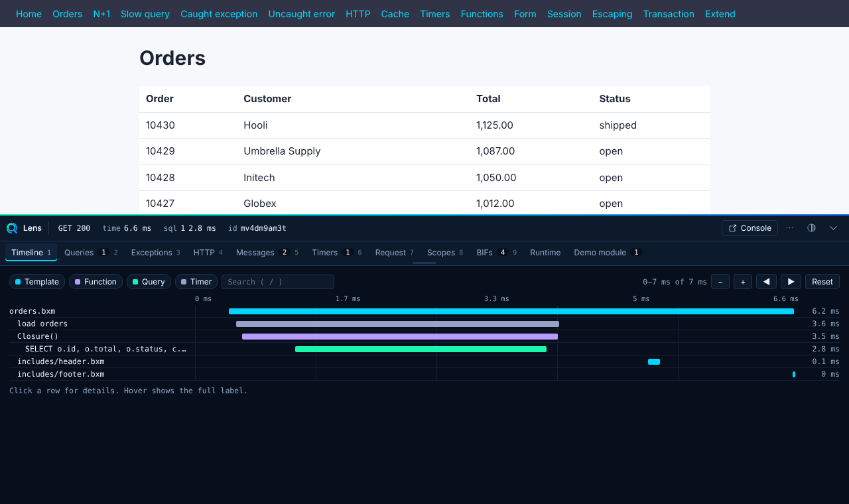Click the green SELECT query timeline bar
The width and height of the screenshot is (849, 504).
421,349
